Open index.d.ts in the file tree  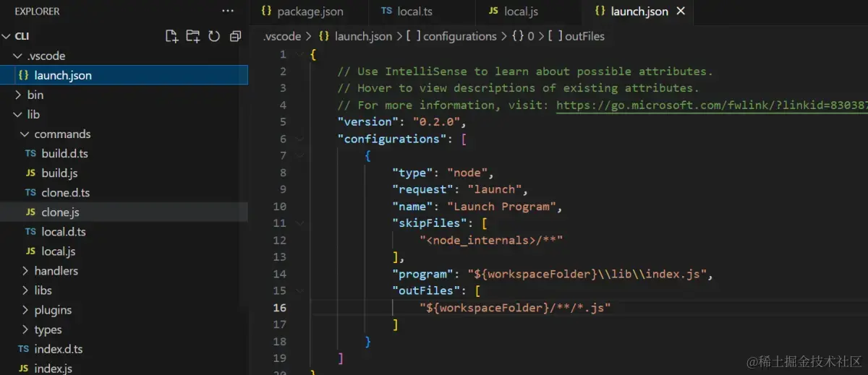(x=124, y=349)
